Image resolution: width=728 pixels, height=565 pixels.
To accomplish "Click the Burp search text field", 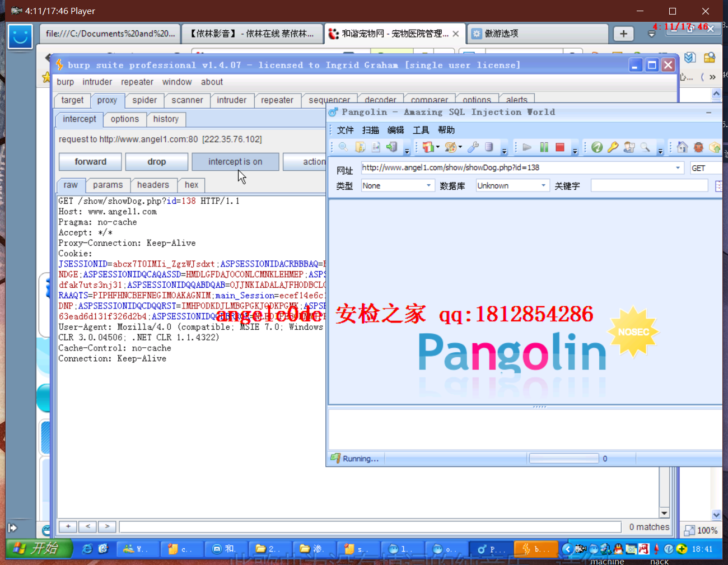I will tap(370, 527).
